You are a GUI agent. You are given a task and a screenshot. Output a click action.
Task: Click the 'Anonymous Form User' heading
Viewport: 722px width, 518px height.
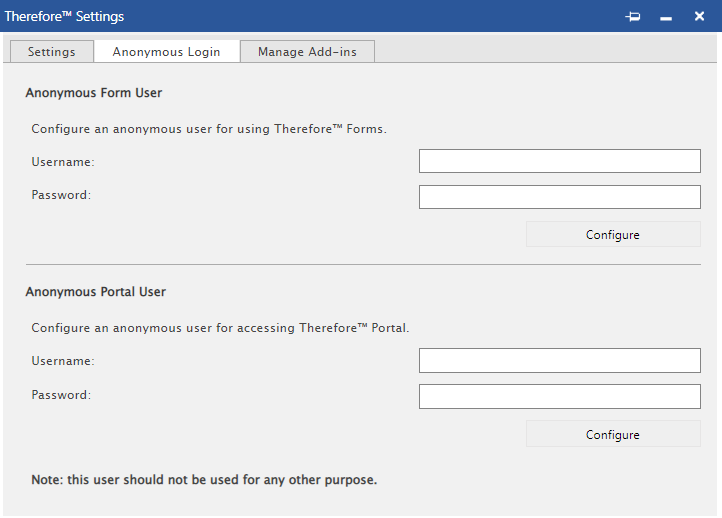pyautogui.click(x=94, y=93)
